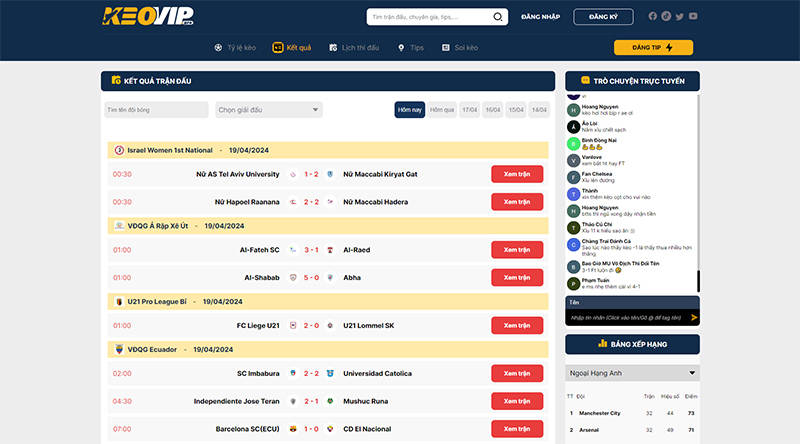Click Arsenal in standings table
Viewport: 800px width, 444px height.
point(589,430)
